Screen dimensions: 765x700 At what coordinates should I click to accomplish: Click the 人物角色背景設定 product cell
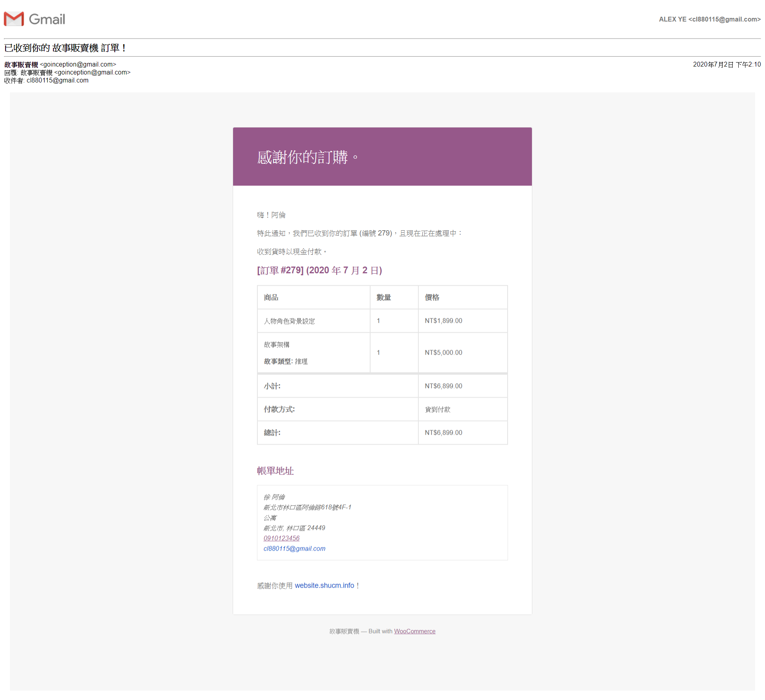[289, 321]
